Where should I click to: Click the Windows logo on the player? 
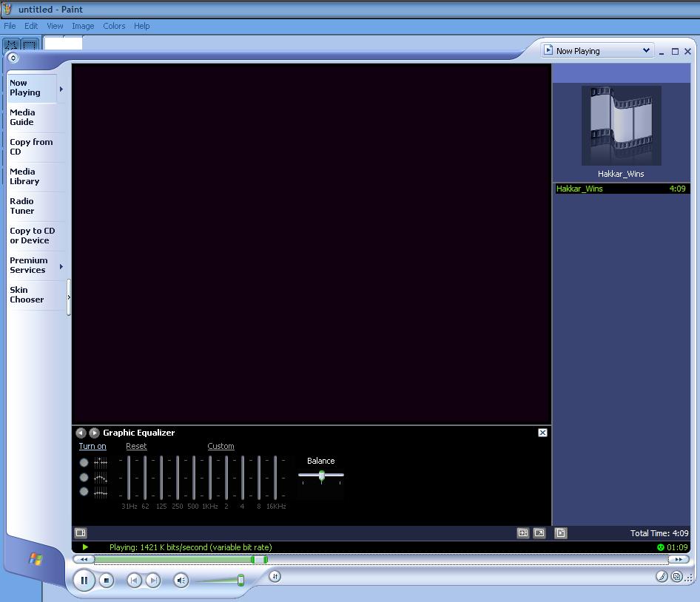click(x=36, y=558)
